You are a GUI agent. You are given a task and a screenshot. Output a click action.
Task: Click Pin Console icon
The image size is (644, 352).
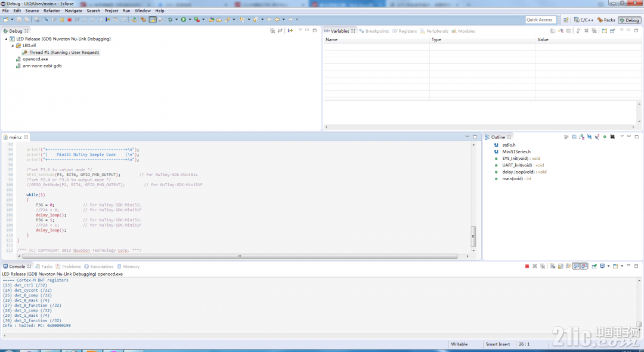click(x=595, y=266)
